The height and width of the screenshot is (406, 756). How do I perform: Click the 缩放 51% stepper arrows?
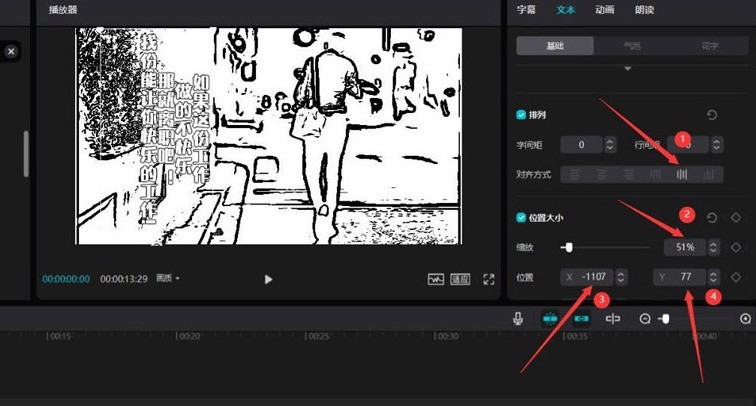coord(713,247)
